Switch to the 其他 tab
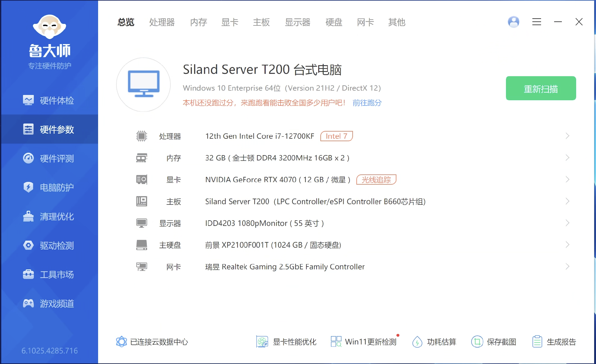This screenshot has height=364, width=596. tap(397, 22)
